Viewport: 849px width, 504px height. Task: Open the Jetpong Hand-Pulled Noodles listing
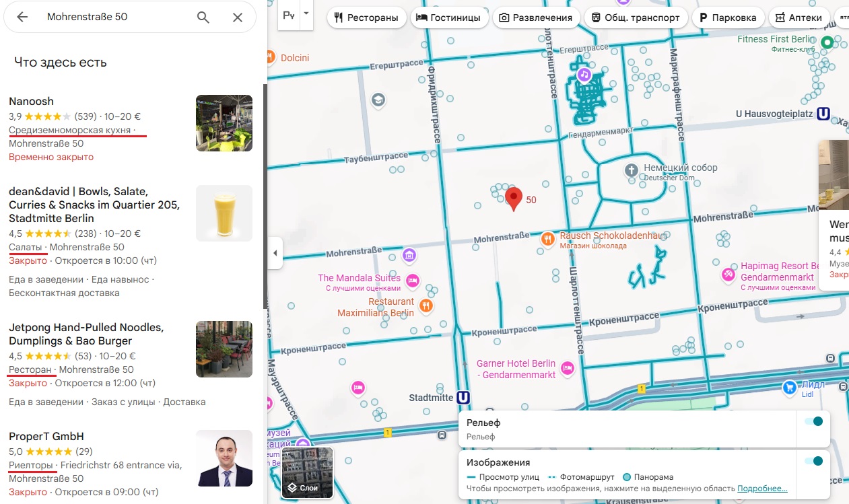click(86, 334)
